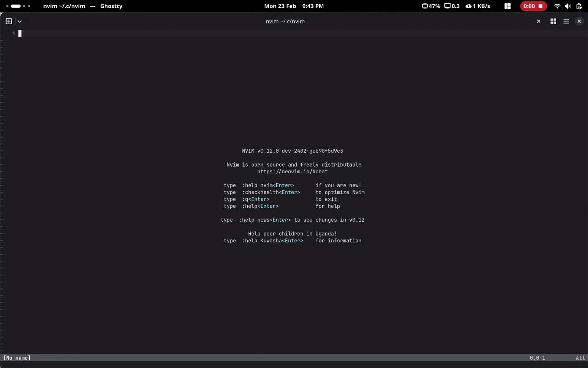Click the 47% memory usage indicator
Screen dimensions: 588x368
coord(431,6)
